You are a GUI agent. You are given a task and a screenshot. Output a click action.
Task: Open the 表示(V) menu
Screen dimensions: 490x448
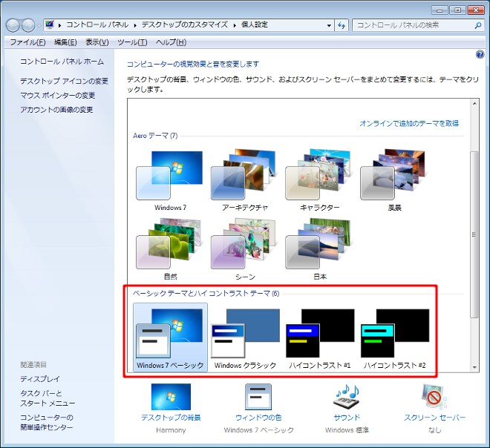(97, 42)
